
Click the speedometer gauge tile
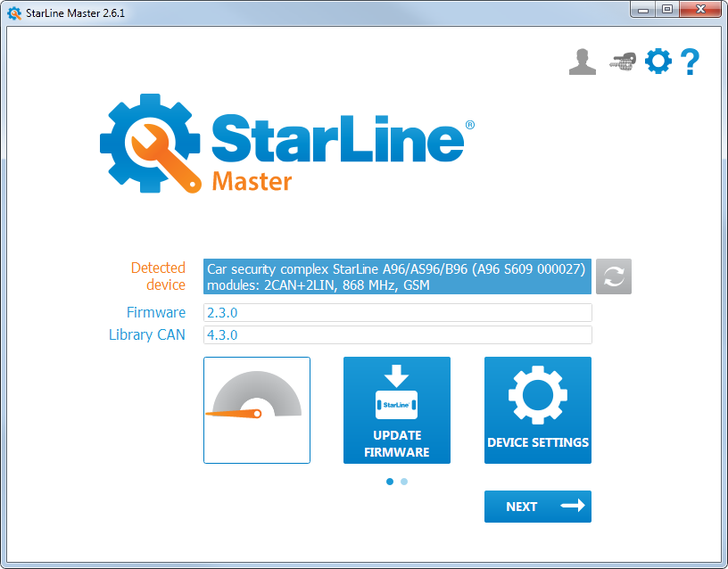(x=257, y=410)
